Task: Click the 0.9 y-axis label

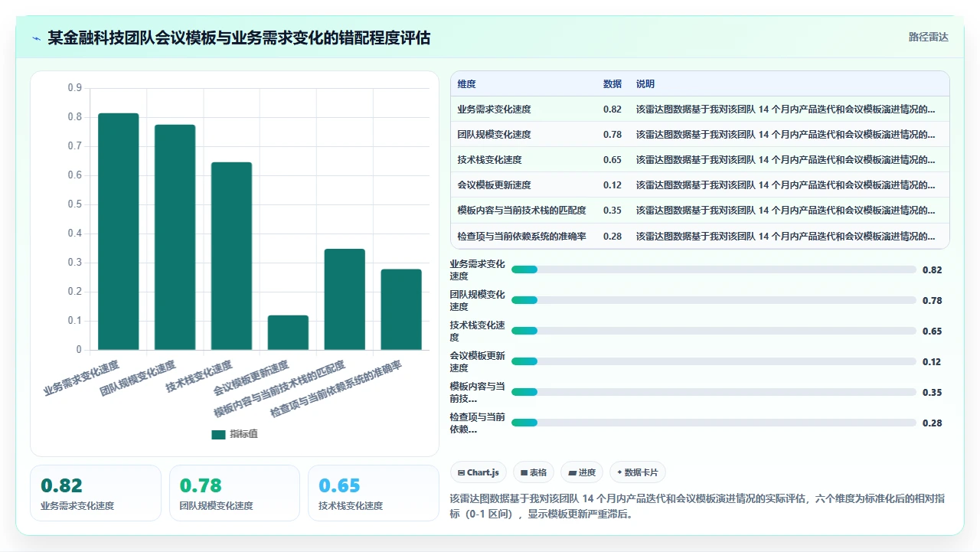Action: pyautogui.click(x=74, y=88)
